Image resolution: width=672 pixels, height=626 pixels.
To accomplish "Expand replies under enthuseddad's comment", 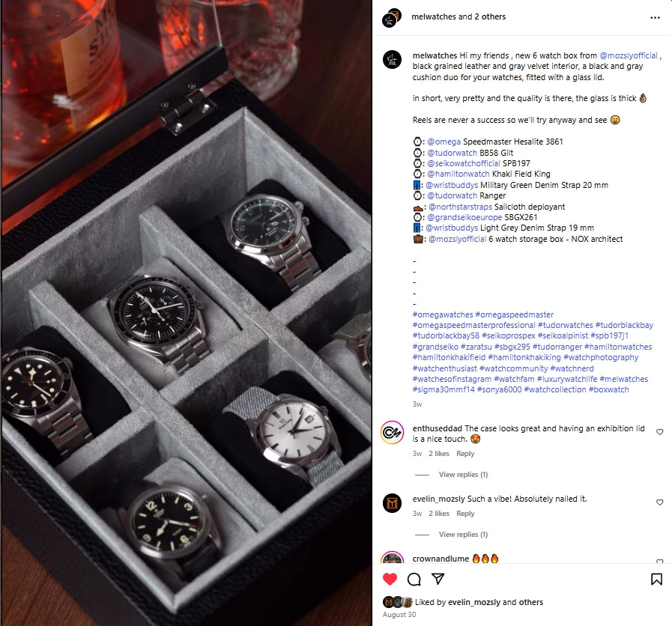I will click(463, 474).
